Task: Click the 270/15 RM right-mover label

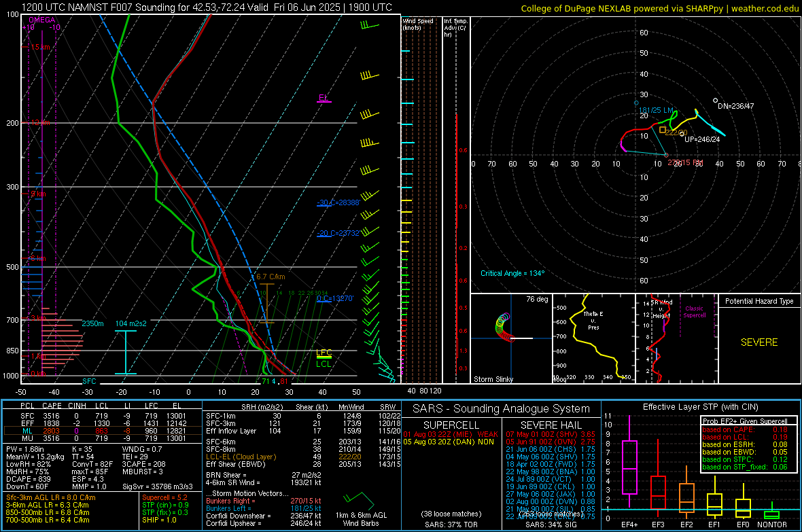Action: pos(685,162)
